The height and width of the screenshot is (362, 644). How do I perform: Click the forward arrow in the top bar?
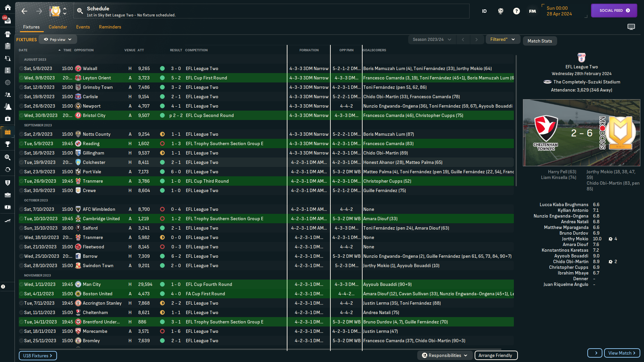tap(39, 11)
